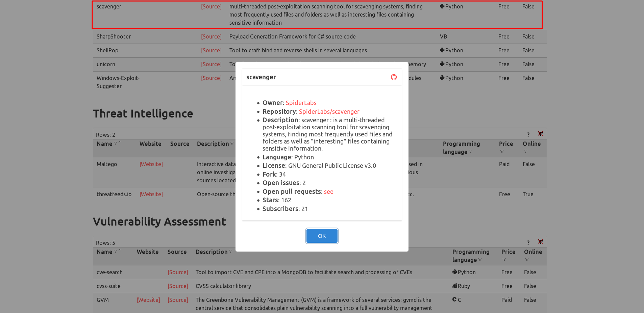
Task: Click the Python language icon in the cve-search row
Action: coord(455,272)
